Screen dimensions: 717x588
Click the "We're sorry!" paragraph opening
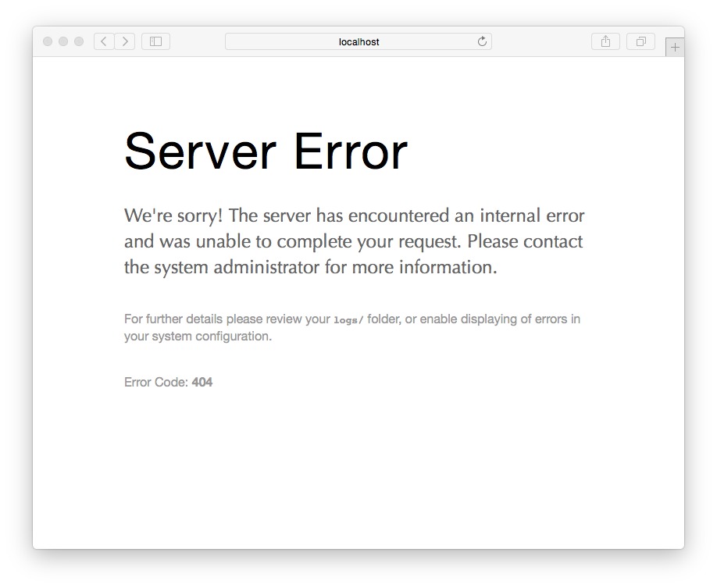(173, 216)
